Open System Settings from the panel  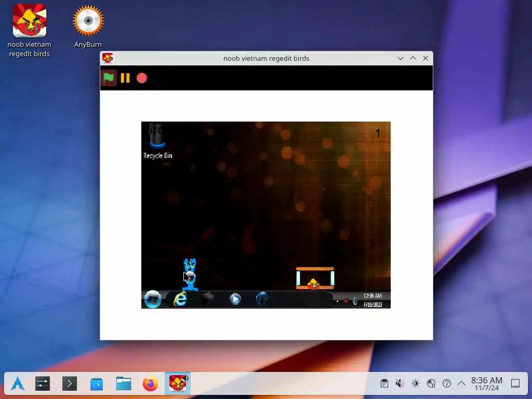[43, 384]
